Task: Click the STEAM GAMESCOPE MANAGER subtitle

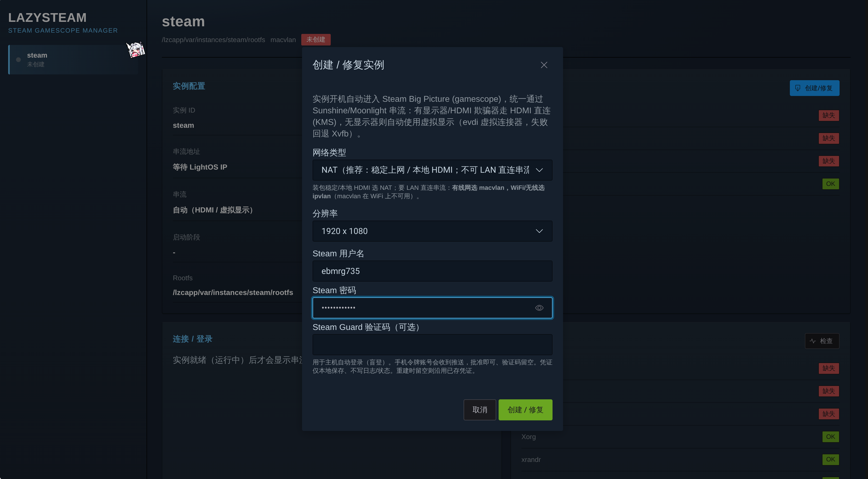Action: point(63,30)
